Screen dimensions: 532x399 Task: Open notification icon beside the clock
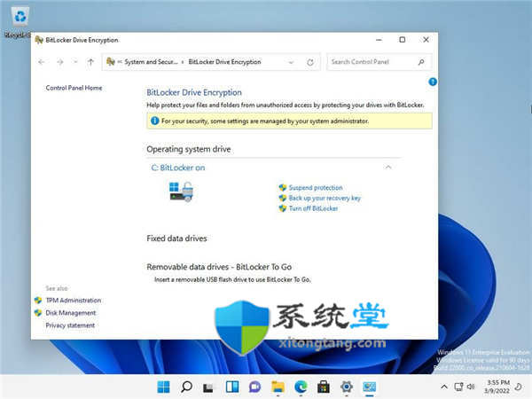(518, 387)
